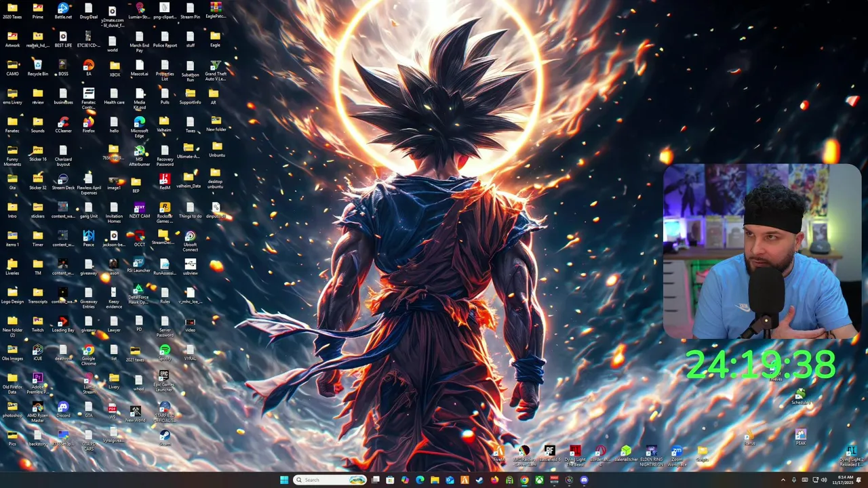Open the Epic Games Launcher shortcut

pyautogui.click(x=164, y=381)
